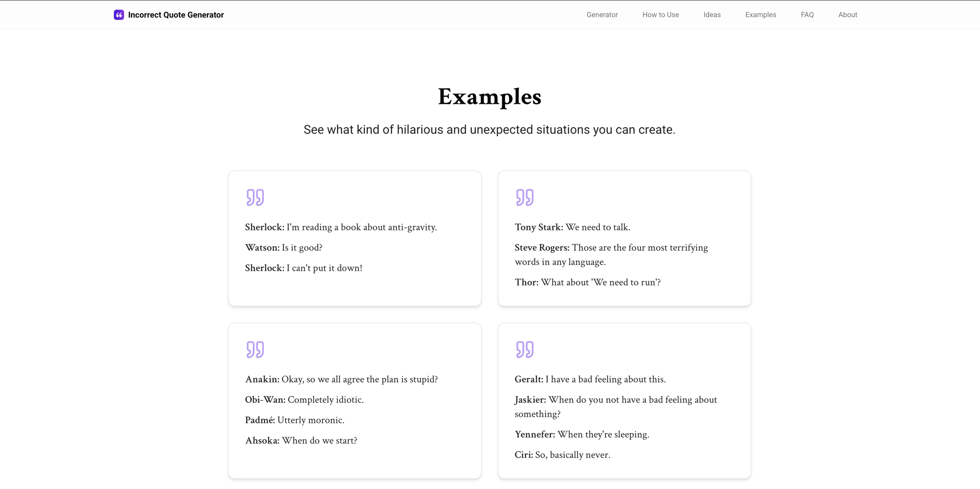
Task: Click Ciri's 'So, basically never' line
Action: pos(562,455)
